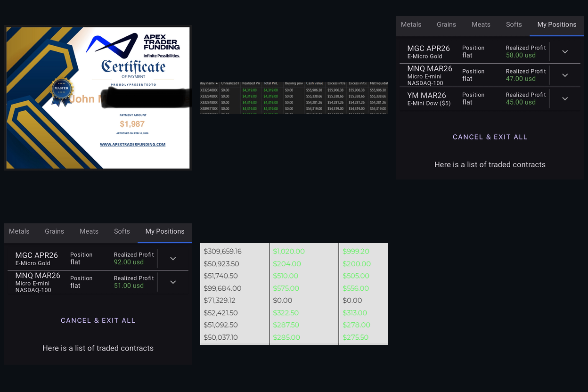Open Grains tab in the two-contract panel

[x=54, y=231]
